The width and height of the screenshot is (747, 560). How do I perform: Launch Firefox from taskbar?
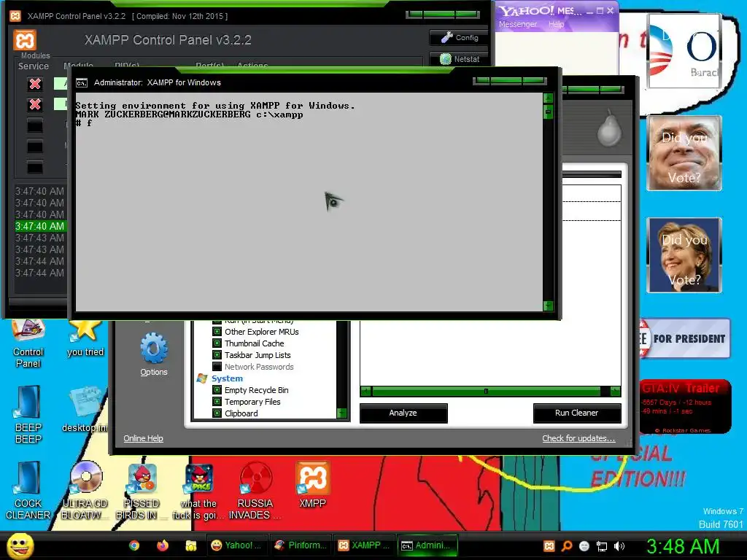click(x=163, y=545)
